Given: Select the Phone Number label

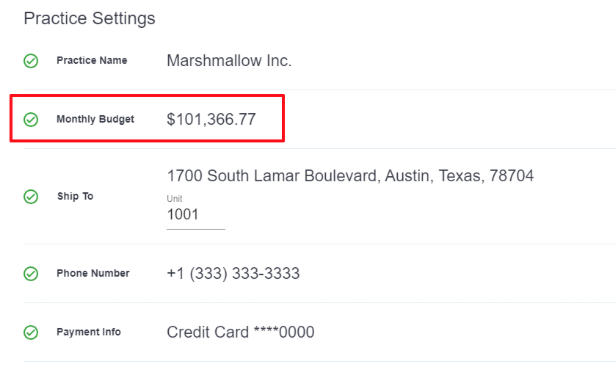Looking at the screenshot, I should (93, 273).
